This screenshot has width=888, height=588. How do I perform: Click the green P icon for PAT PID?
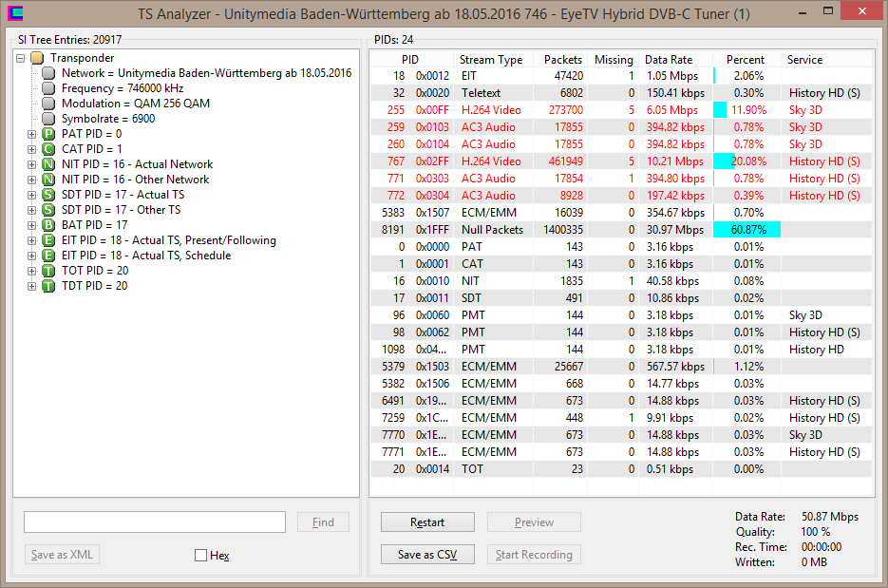pyautogui.click(x=48, y=134)
